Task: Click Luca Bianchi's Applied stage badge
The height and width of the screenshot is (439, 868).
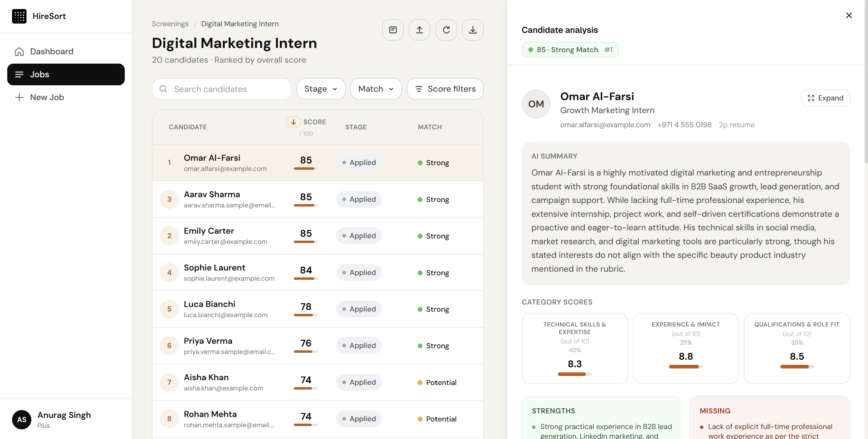Action: (359, 309)
